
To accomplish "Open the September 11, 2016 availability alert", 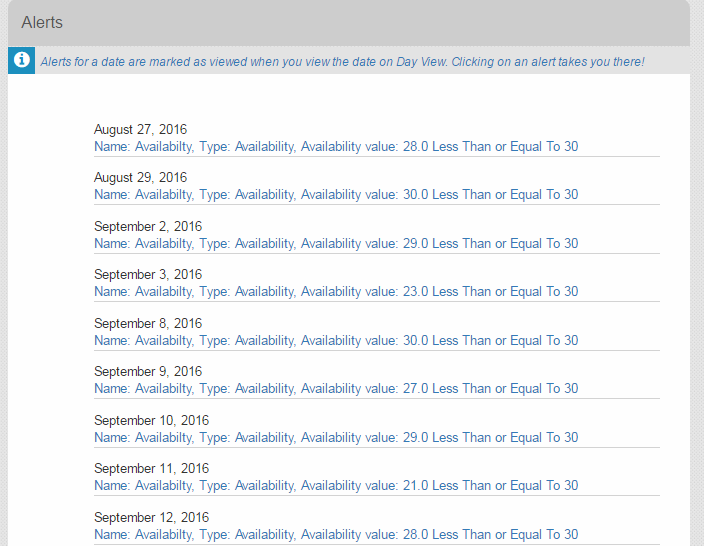I will (336, 485).
